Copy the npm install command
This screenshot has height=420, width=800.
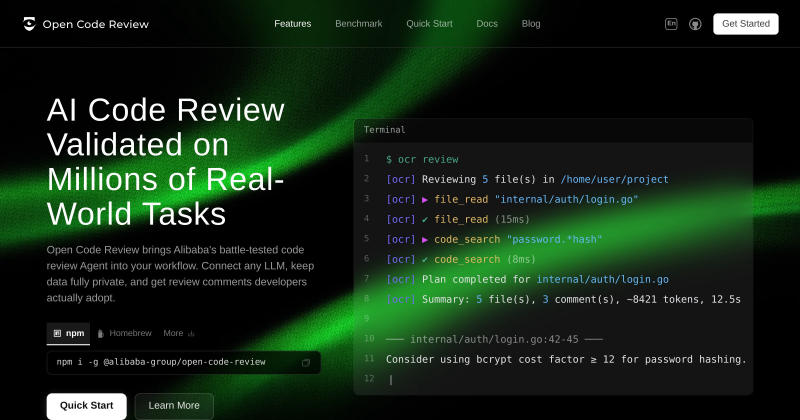click(x=306, y=362)
